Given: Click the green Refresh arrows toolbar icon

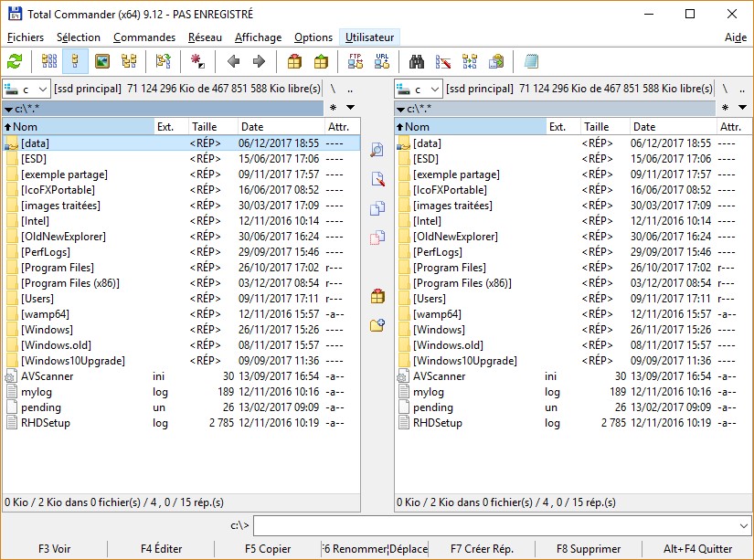Looking at the screenshot, I should (x=15, y=62).
